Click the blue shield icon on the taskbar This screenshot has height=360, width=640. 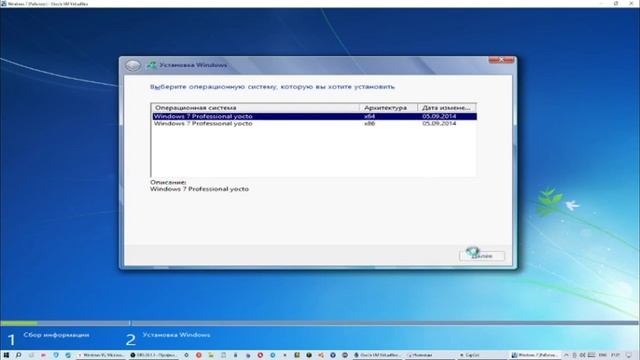coord(56,355)
